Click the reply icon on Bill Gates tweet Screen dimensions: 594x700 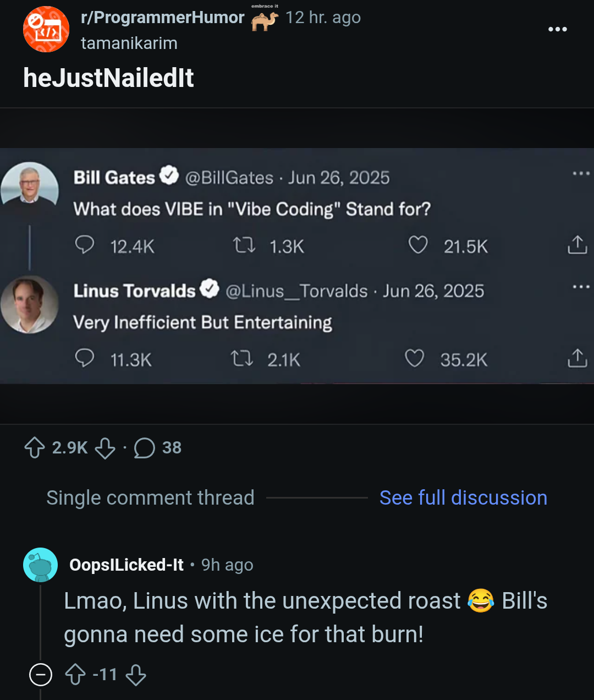point(84,245)
